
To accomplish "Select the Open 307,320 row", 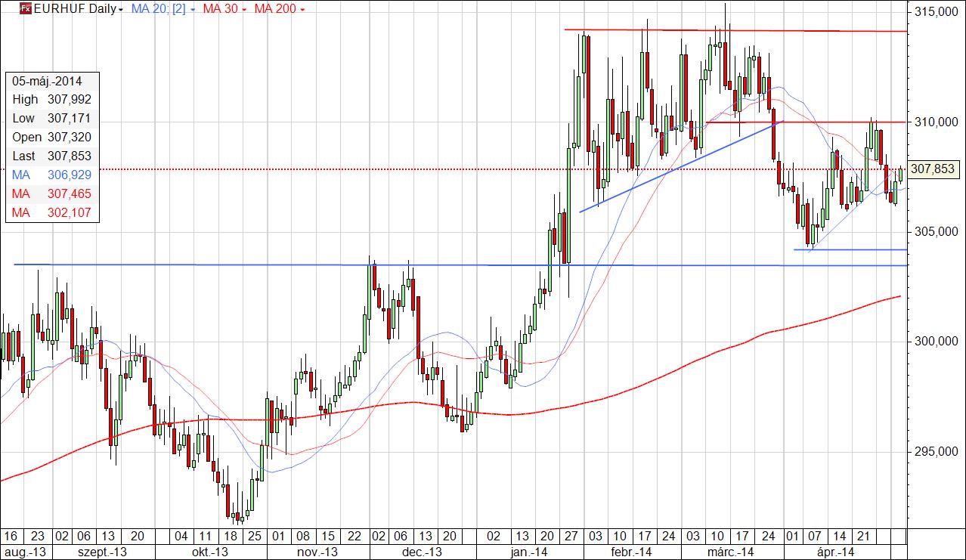I will pos(51,137).
